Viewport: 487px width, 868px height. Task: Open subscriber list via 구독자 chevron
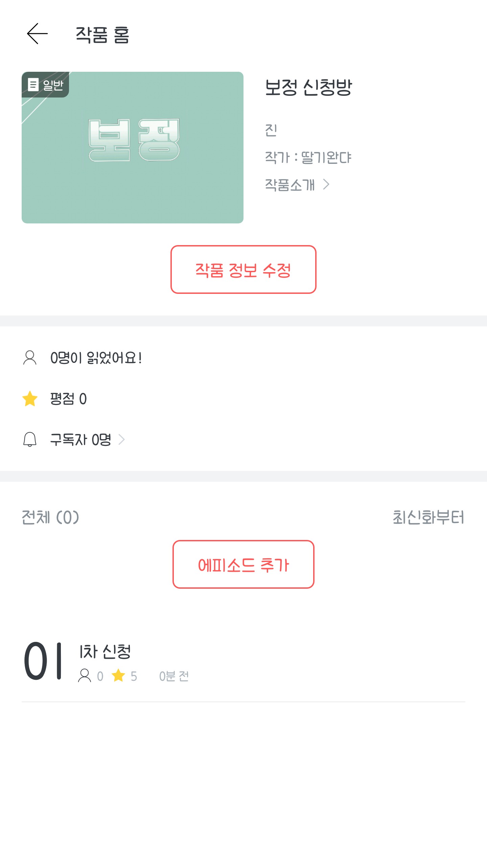pyautogui.click(x=122, y=439)
